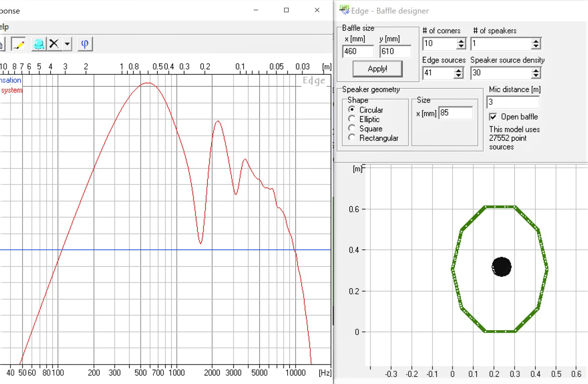
Task: Click the # of corners value field
Action: pos(439,43)
